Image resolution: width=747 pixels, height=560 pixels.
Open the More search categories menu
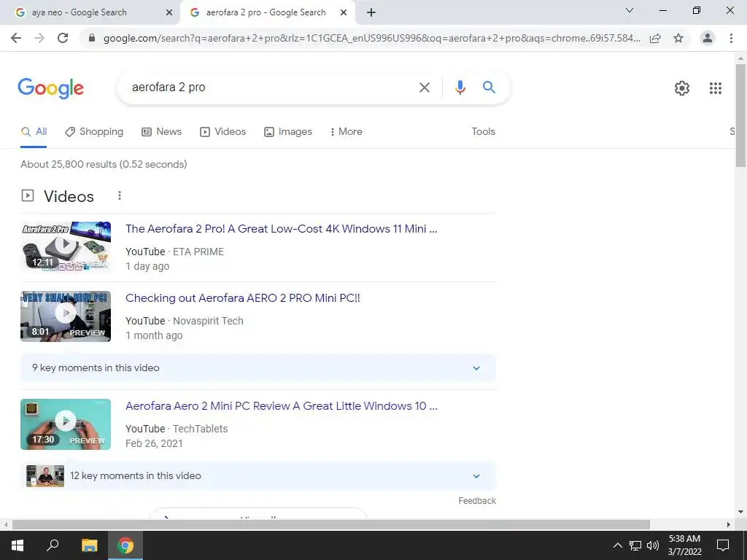tap(347, 132)
